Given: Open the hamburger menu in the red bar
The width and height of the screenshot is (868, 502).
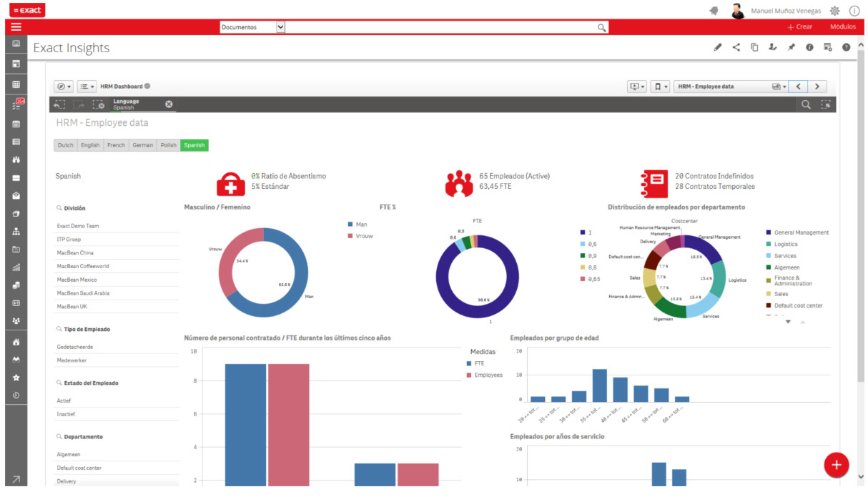Looking at the screenshot, I should click(x=16, y=27).
